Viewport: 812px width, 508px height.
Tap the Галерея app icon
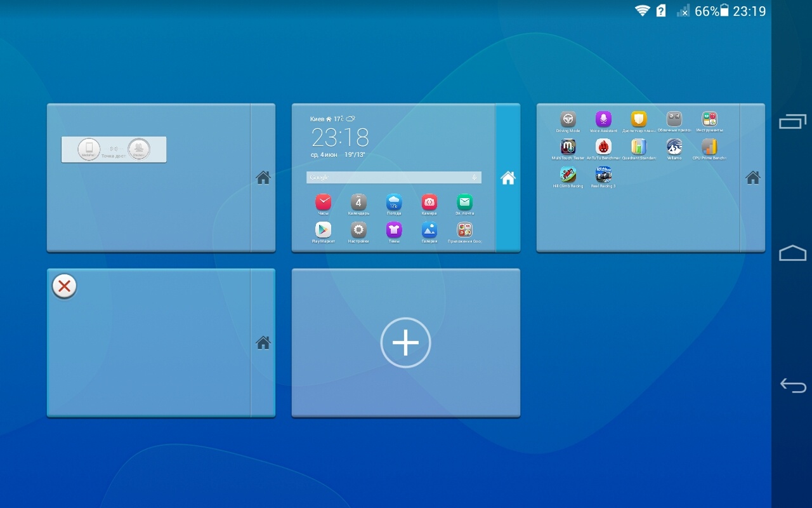(x=429, y=230)
